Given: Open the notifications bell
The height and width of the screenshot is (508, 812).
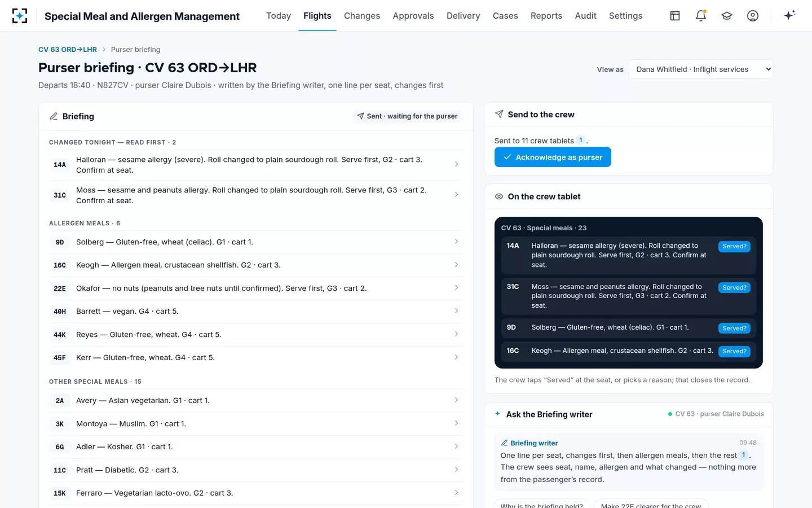Looking at the screenshot, I should 701,16.
